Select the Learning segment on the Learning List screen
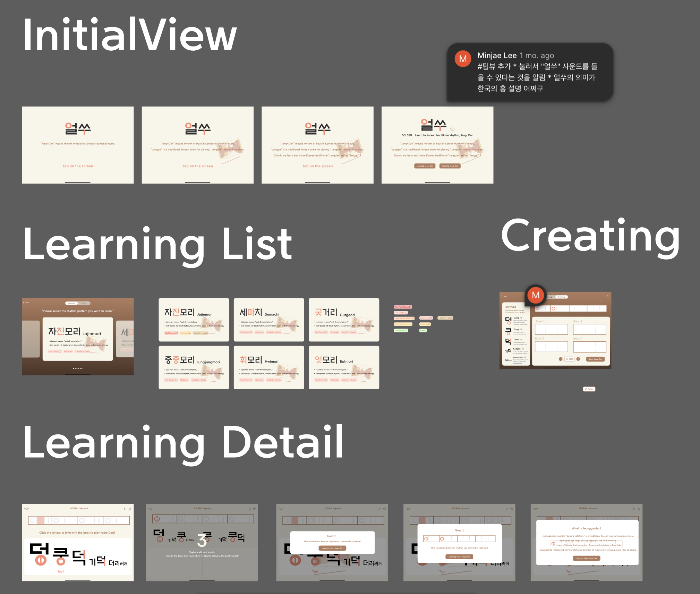 71,303
